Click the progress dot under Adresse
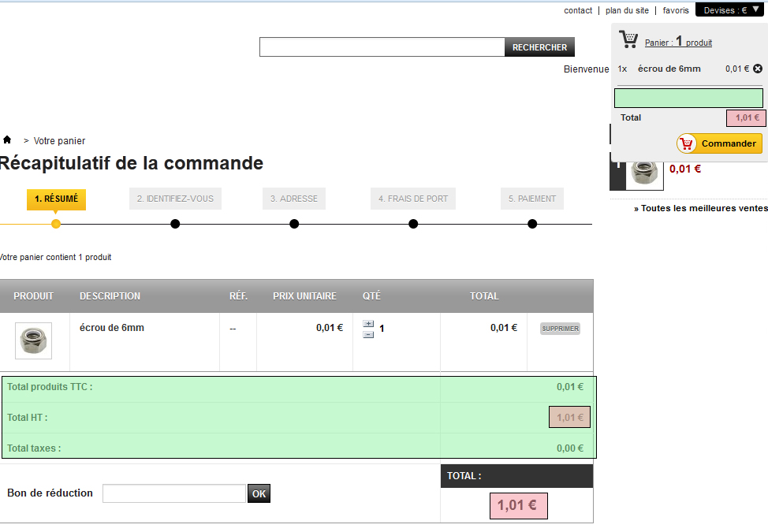The image size is (768, 532). pyautogui.click(x=294, y=224)
